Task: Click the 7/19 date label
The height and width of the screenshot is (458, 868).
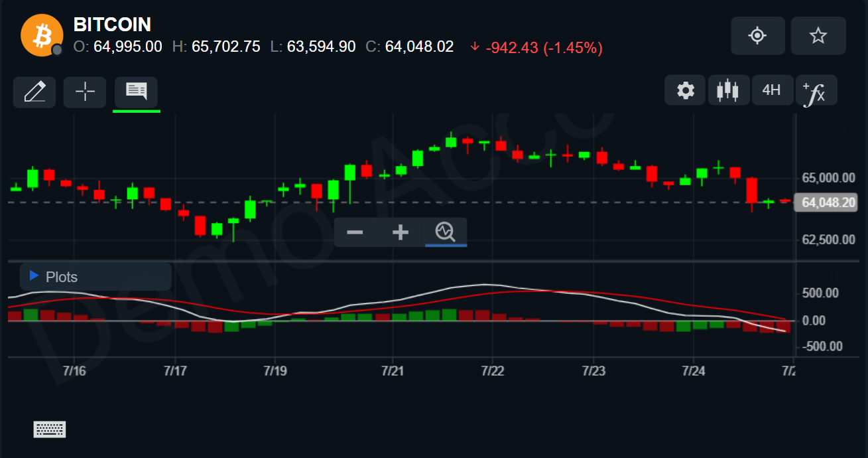Action: coord(275,370)
